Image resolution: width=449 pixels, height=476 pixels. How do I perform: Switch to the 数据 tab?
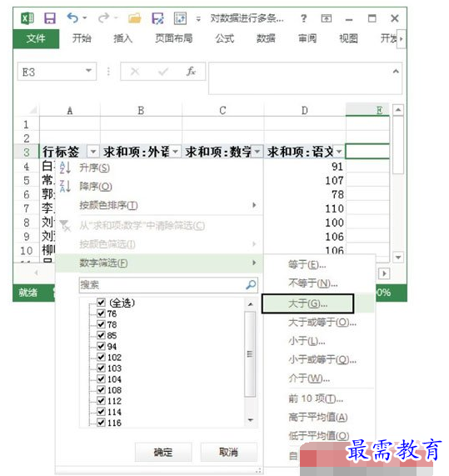[x=266, y=38]
